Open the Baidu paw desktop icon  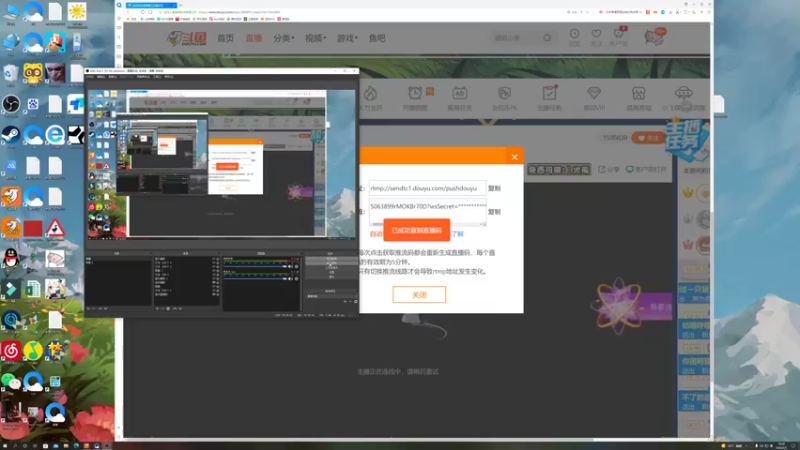(33, 105)
